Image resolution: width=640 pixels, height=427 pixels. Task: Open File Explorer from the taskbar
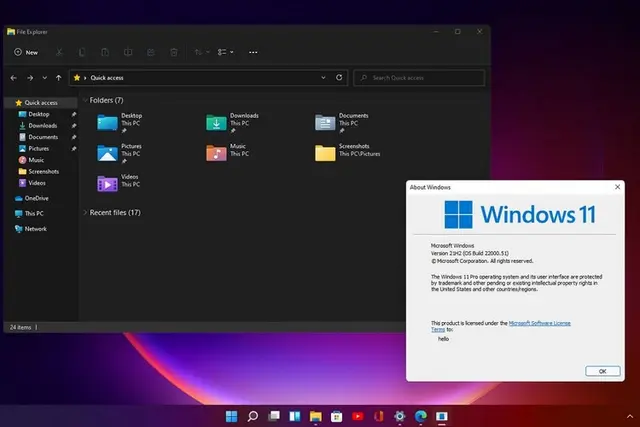pyautogui.click(x=316, y=416)
